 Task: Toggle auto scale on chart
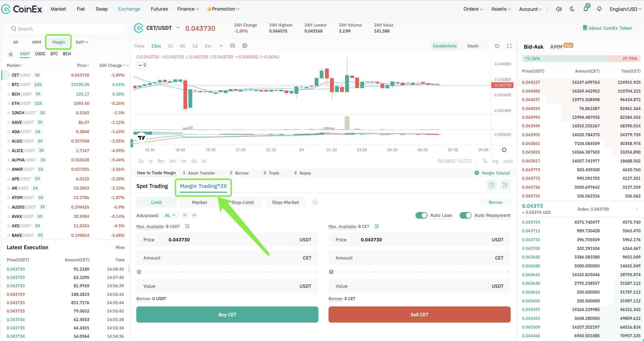(x=508, y=161)
